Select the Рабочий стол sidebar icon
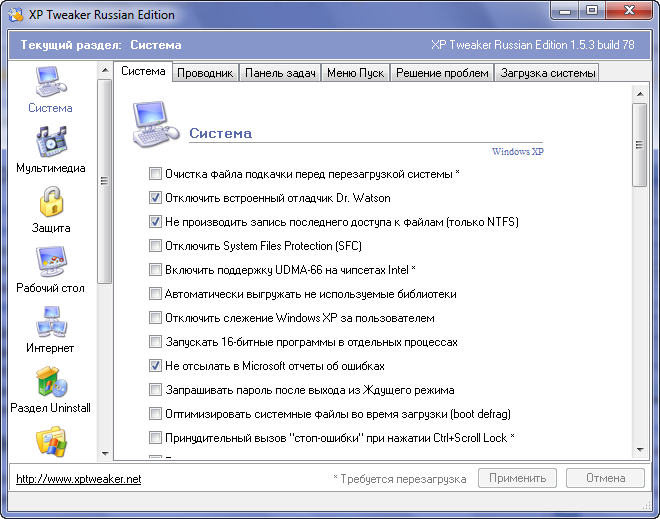 click(50, 262)
